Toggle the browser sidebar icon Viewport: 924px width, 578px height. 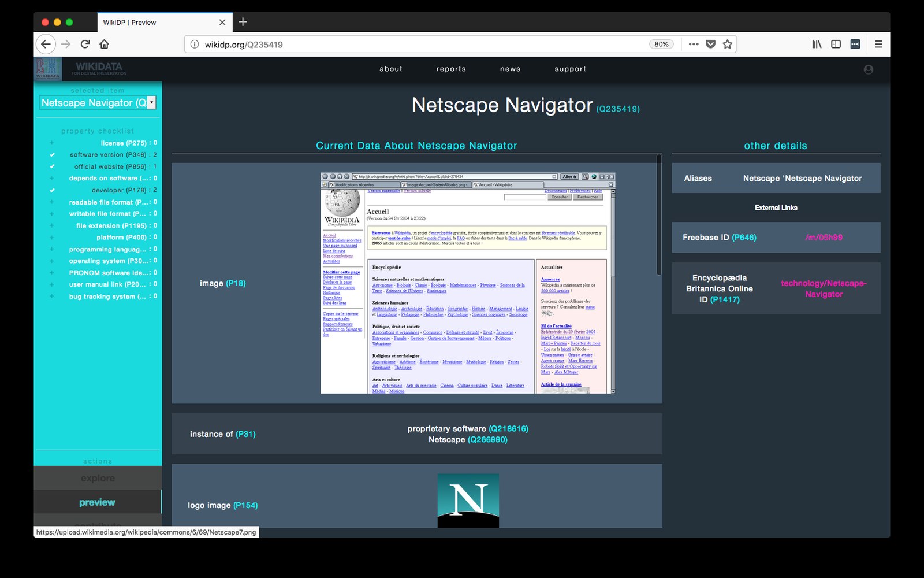click(x=836, y=44)
